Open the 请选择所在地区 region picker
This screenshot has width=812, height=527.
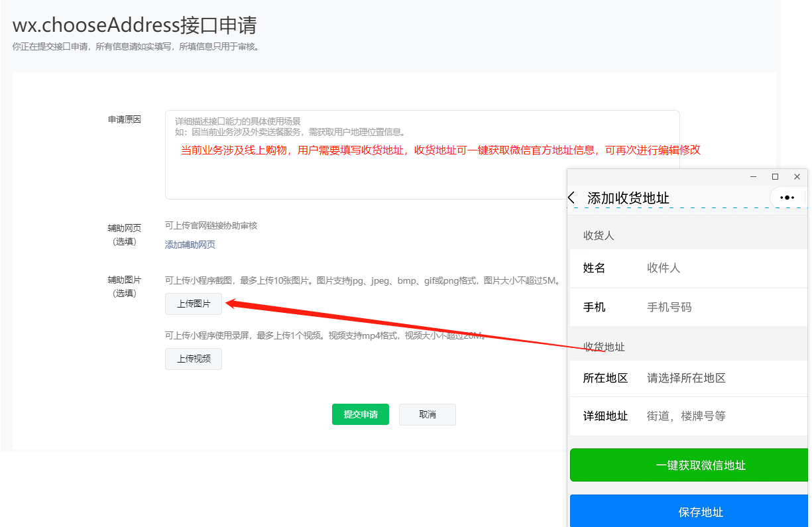click(689, 378)
